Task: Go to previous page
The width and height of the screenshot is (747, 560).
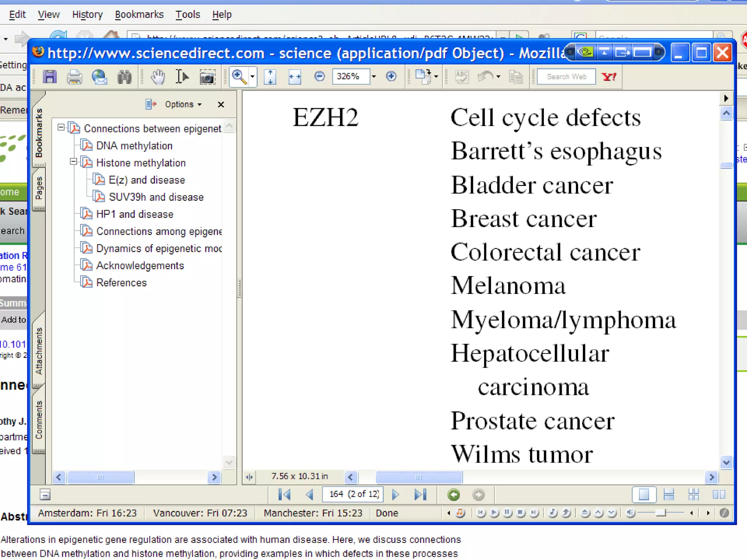Action: (310, 495)
